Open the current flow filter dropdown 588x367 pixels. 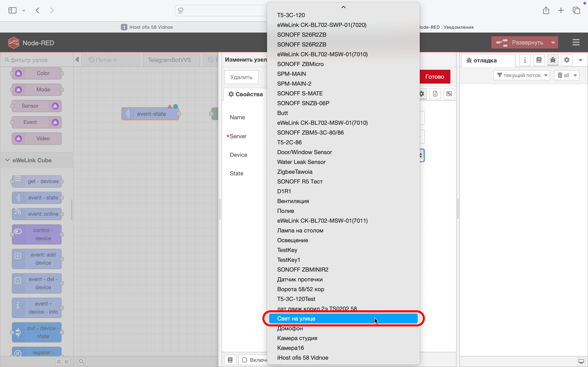click(521, 75)
